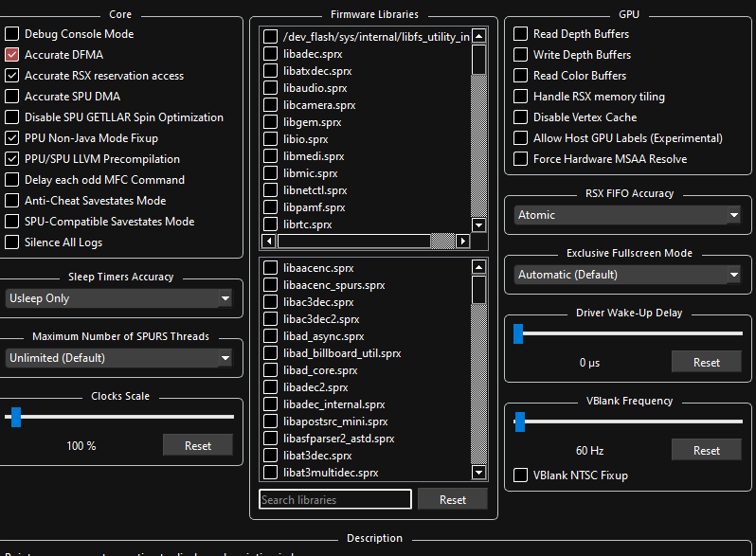Toggle Accurate RSX reservation access
This screenshot has width=756, height=556.
point(12,75)
